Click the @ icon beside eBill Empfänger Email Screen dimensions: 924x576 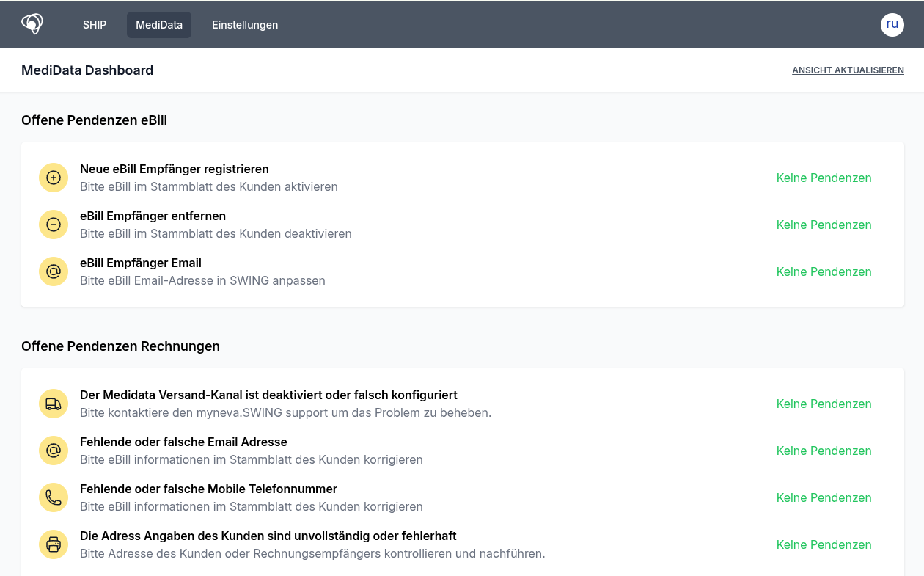[54, 271]
